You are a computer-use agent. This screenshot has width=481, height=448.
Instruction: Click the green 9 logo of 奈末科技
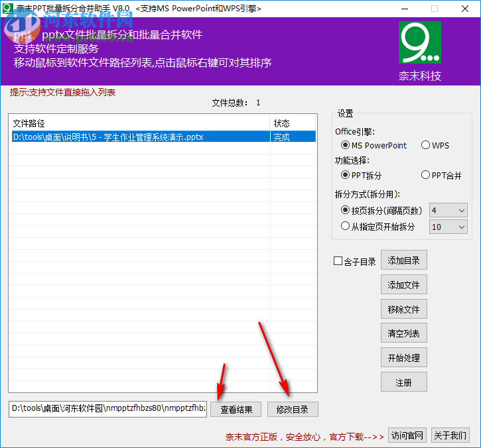(420, 42)
